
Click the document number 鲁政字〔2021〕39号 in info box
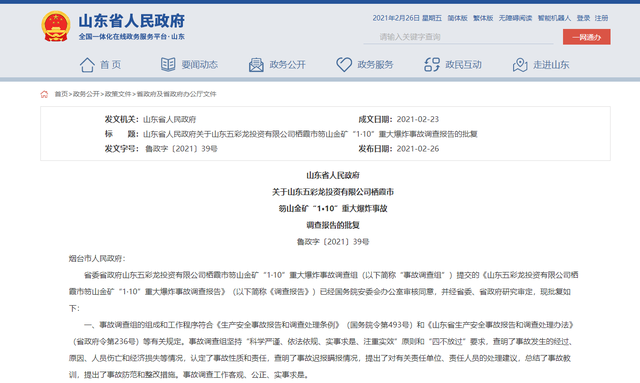pyautogui.click(x=181, y=149)
